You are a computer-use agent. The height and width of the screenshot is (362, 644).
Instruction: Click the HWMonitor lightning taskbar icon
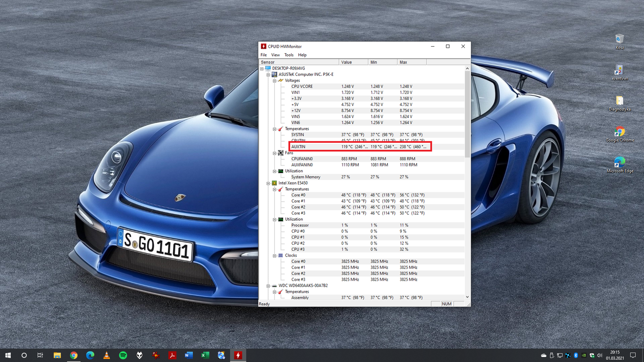pyautogui.click(x=238, y=355)
